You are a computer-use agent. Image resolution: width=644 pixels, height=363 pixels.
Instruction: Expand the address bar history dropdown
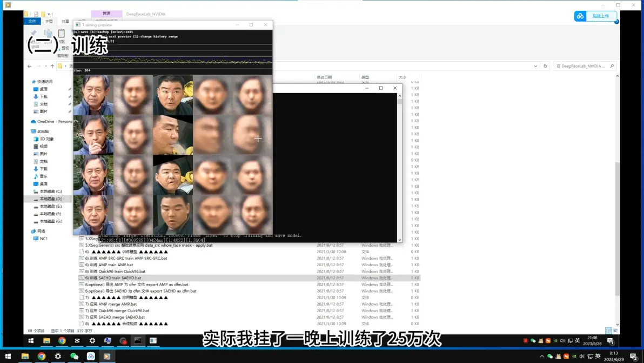[535, 66]
